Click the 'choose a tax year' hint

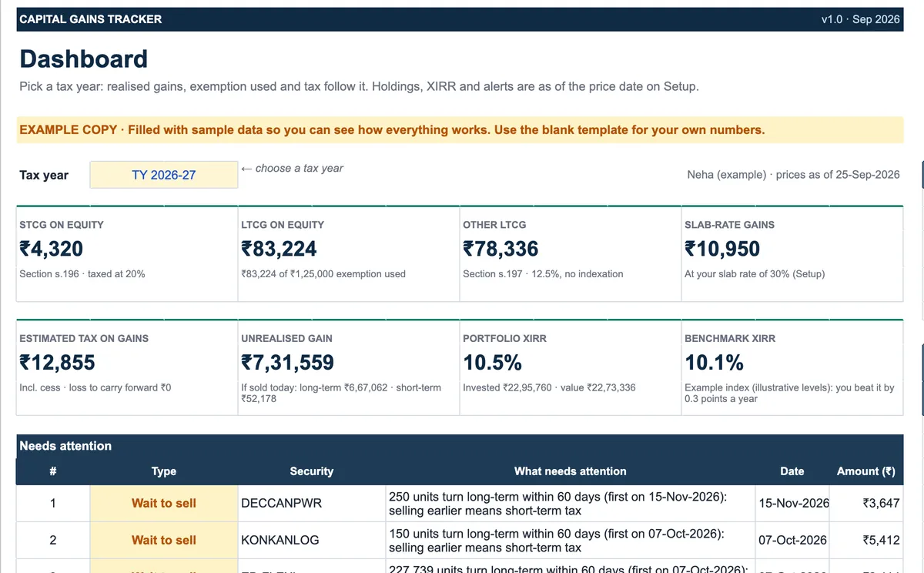coord(292,168)
